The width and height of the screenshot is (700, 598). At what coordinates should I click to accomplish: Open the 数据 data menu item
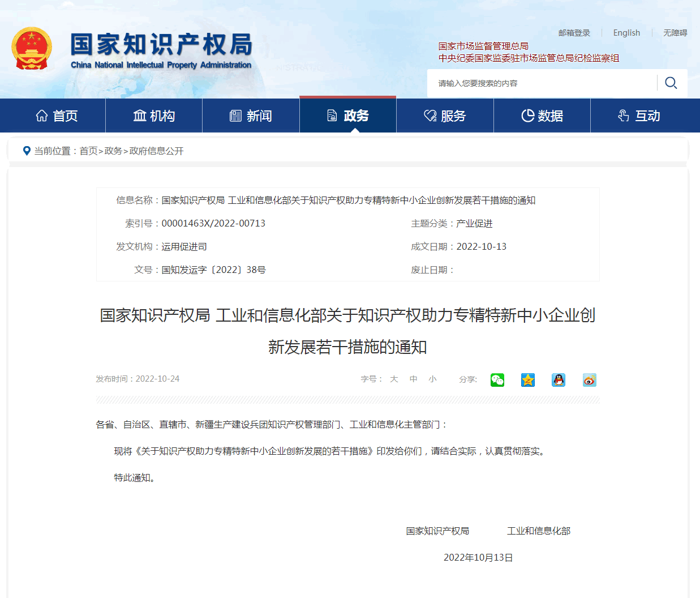tap(542, 116)
